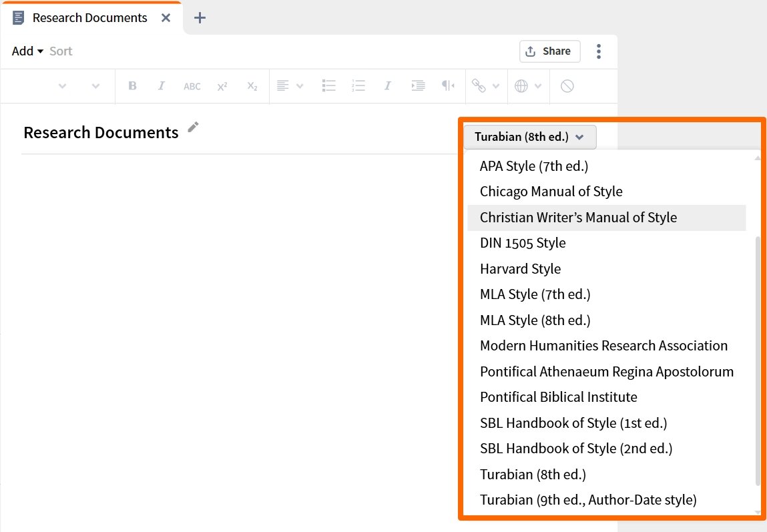Select Turabian (8th ed.) in list

coord(607,475)
